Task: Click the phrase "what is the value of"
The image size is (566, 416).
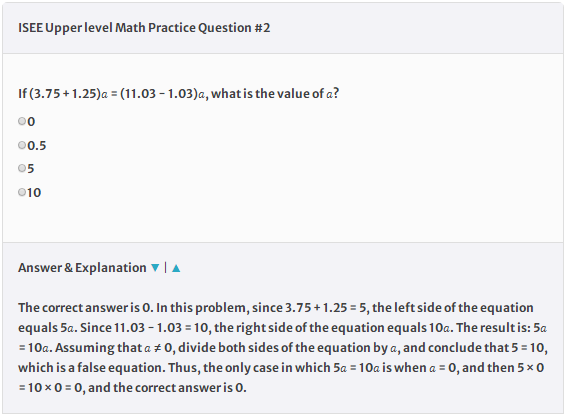Action: pos(267,94)
